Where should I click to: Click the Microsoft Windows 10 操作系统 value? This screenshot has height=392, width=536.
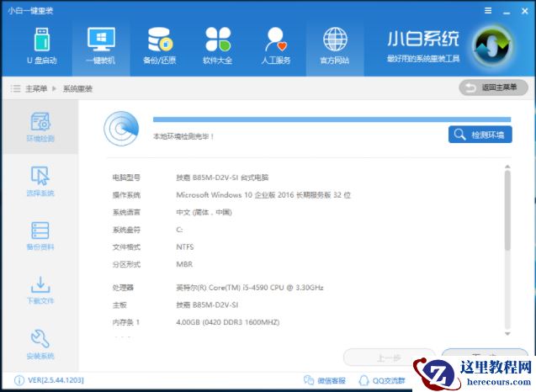click(263, 195)
